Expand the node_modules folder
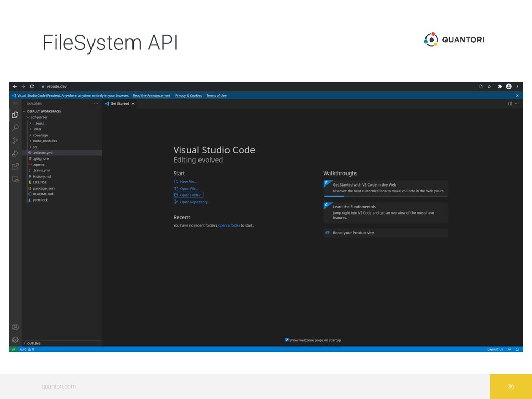The width and height of the screenshot is (532, 399). coord(45,141)
